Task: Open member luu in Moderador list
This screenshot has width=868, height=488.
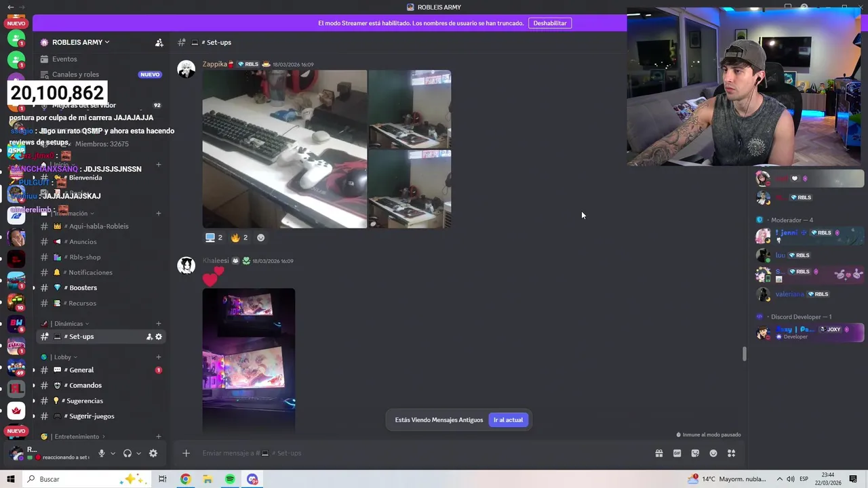Action: (x=809, y=256)
